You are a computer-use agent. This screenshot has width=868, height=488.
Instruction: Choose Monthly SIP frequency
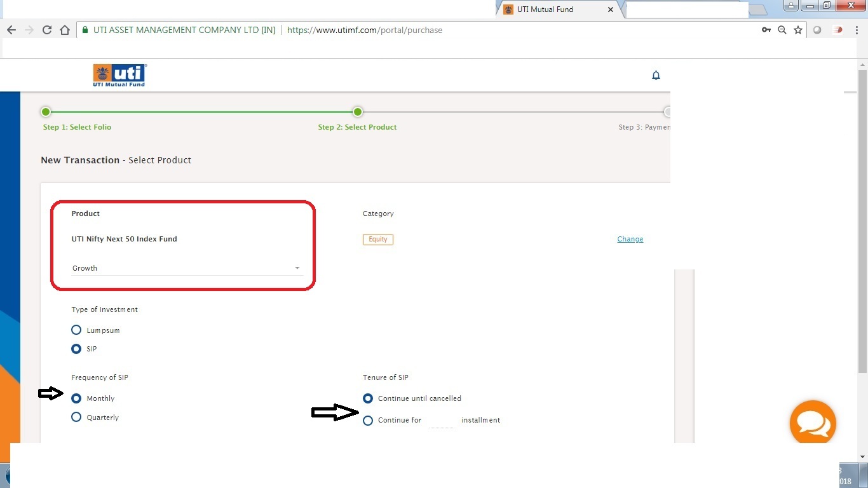[x=76, y=398]
